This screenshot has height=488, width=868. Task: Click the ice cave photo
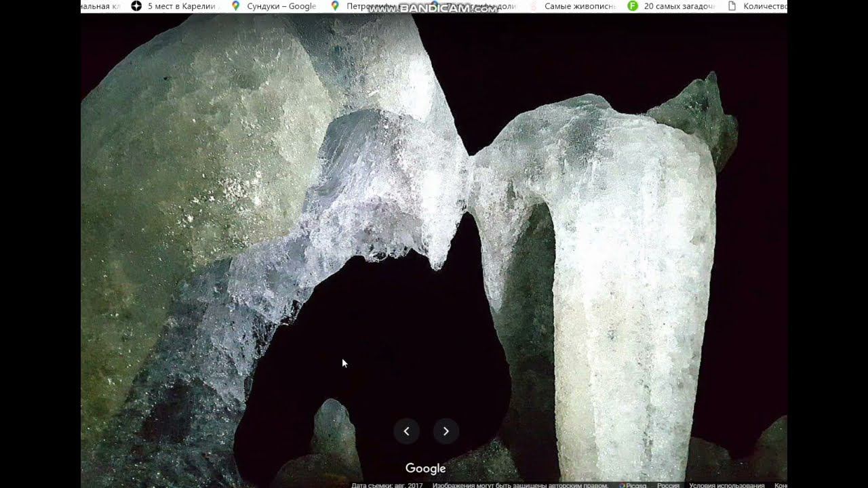(x=434, y=247)
